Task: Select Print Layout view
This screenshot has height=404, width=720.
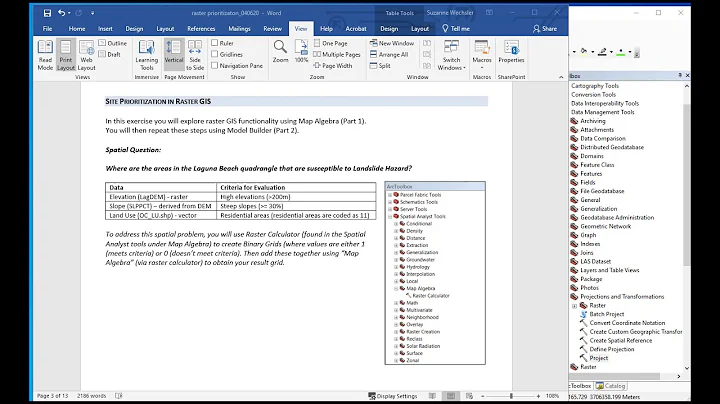Action: [66, 55]
